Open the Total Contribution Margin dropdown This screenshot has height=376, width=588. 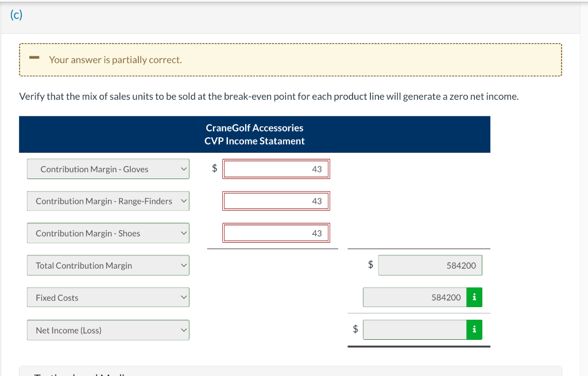coord(108,265)
